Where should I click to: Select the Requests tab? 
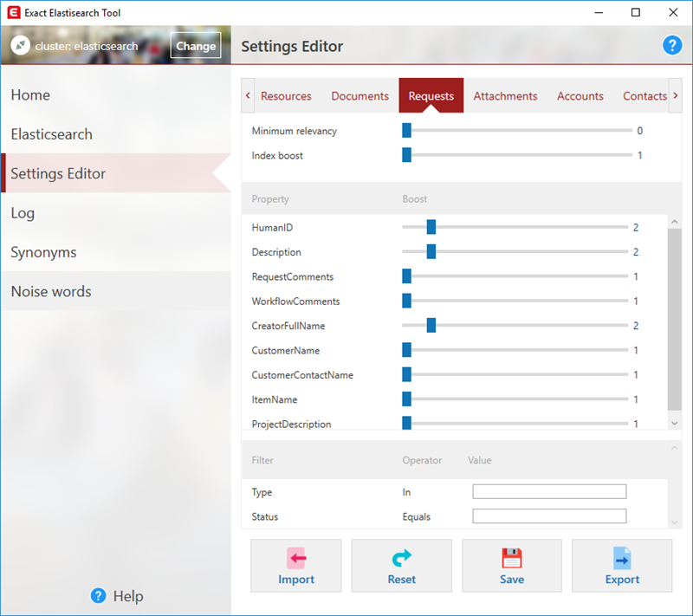tap(431, 96)
